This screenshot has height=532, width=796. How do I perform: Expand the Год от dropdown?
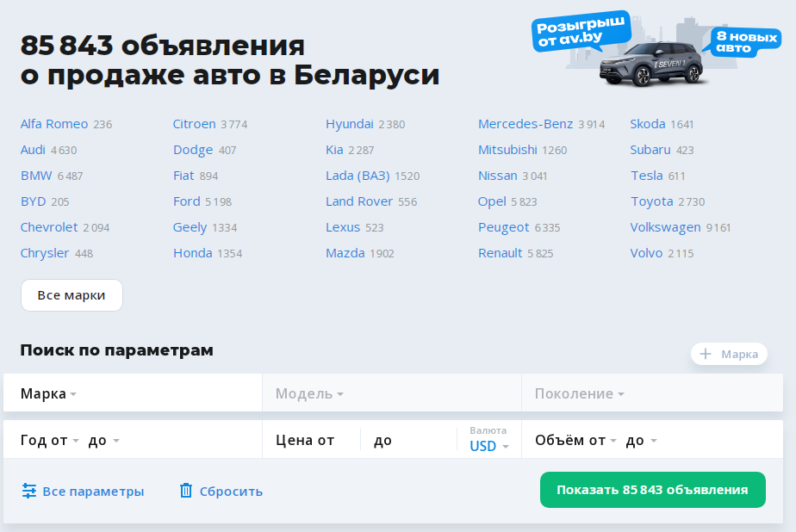50,440
